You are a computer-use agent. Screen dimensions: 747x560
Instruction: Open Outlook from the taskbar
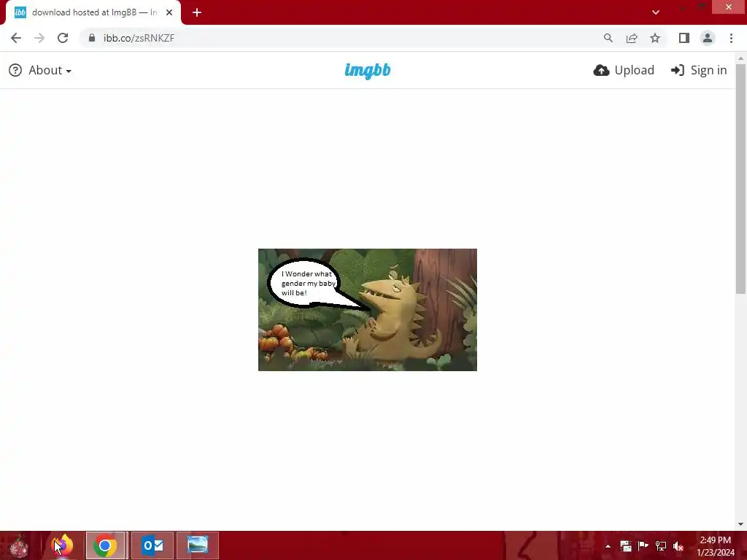(152, 545)
